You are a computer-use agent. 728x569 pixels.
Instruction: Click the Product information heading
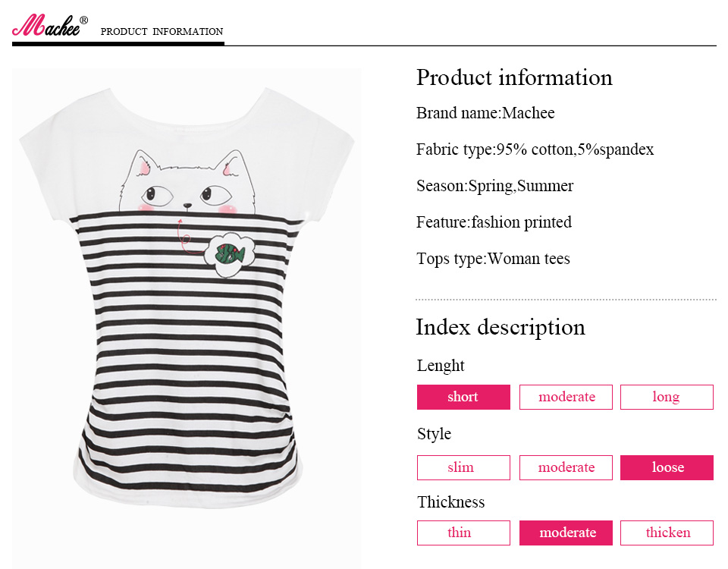(514, 77)
